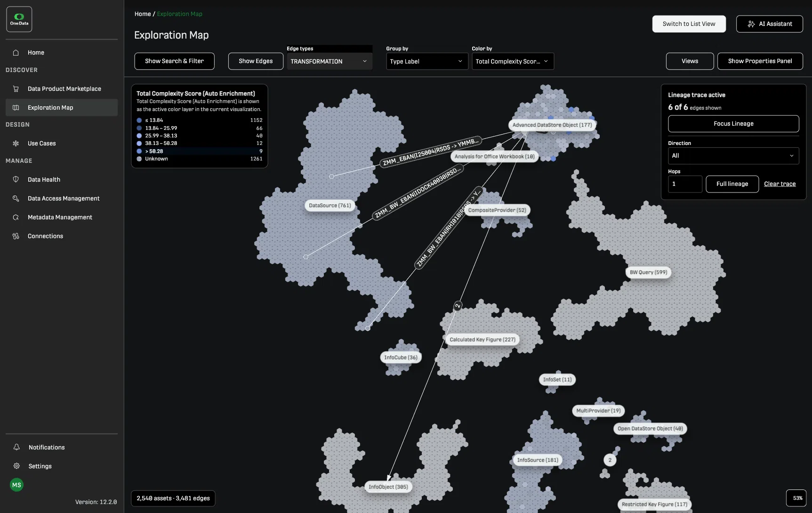Toggle Show Properties Panel
The height and width of the screenshot is (513, 812).
[x=760, y=61]
